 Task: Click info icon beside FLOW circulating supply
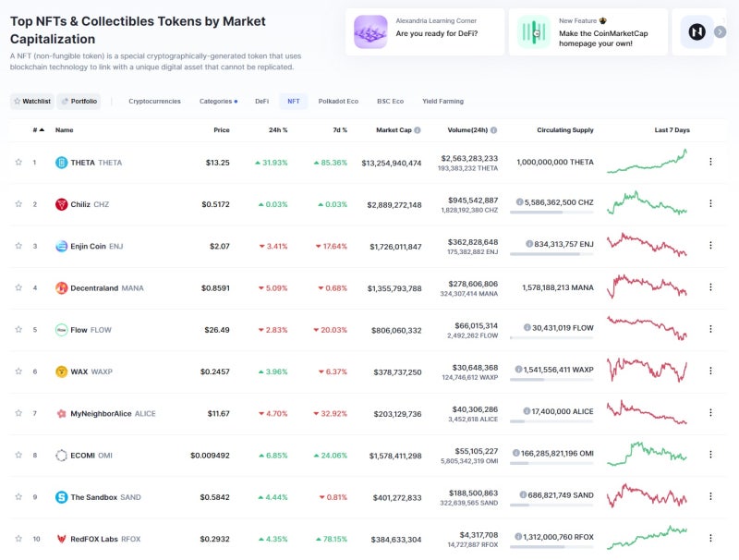pos(527,328)
